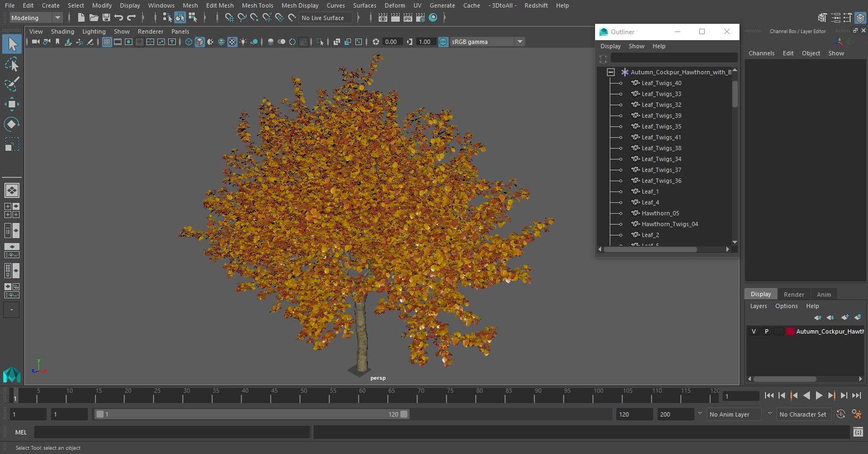
Task: Toggle auto keyframe icon
Action: pyautogui.click(x=841, y=414)
